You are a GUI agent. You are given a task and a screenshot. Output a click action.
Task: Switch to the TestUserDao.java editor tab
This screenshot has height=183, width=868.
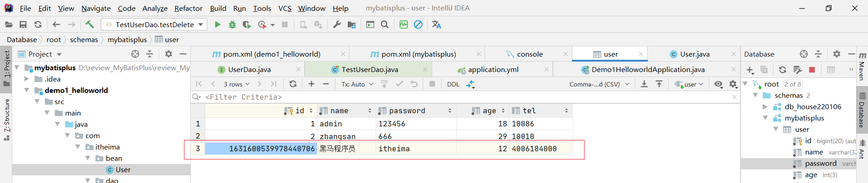click(369, 69)
